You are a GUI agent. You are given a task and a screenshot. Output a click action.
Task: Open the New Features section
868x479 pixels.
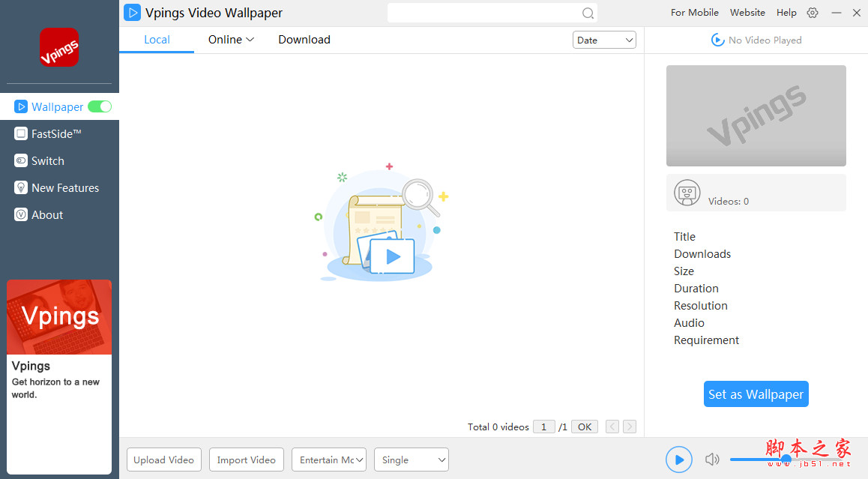click(x=65, y=187)
